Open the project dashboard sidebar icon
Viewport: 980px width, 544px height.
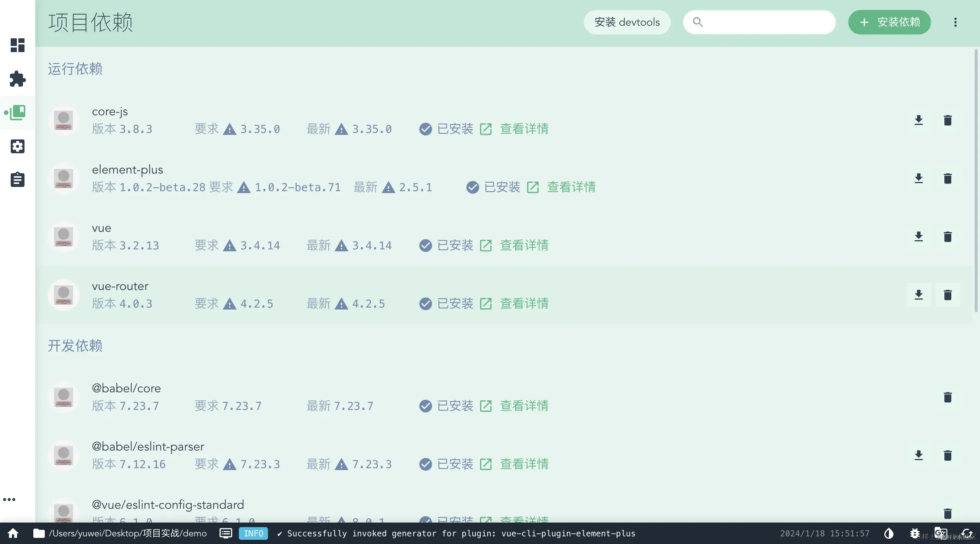[18, 45]
